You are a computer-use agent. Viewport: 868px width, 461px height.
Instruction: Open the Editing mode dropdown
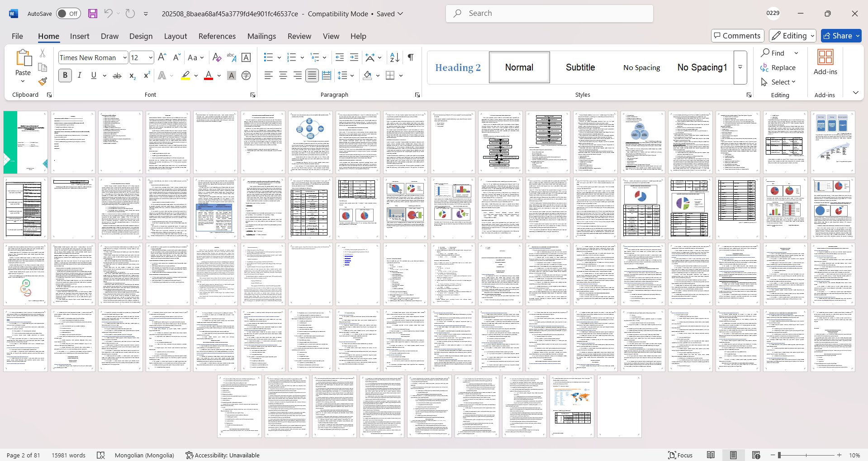coord(792,36)
